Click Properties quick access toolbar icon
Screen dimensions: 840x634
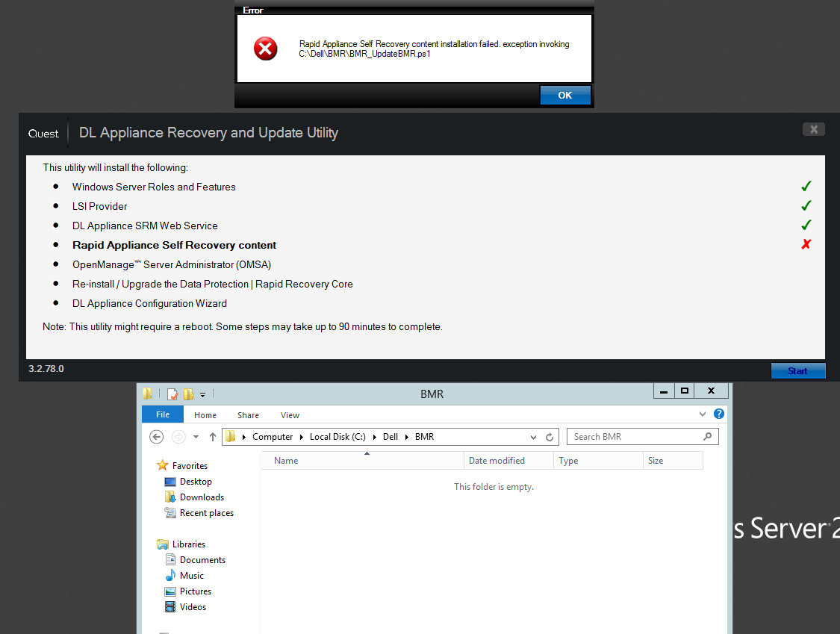click(172, 394)
